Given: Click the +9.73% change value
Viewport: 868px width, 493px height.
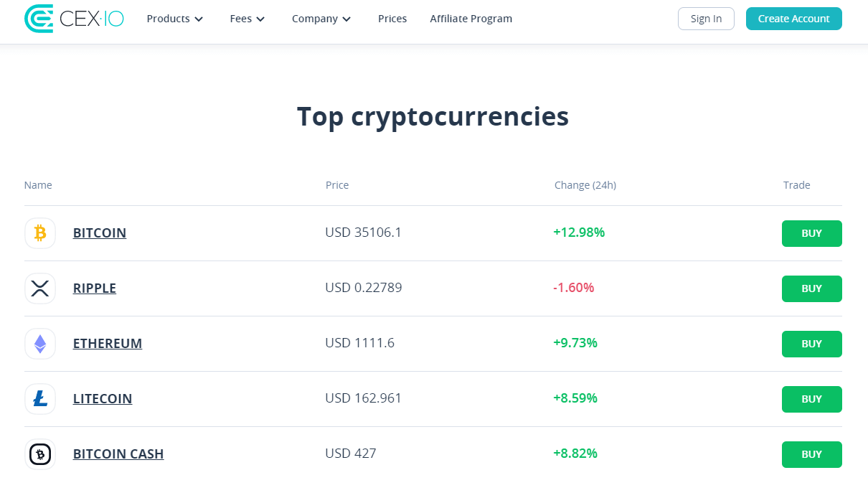Looking at the screenshot, I should (575, 343).
